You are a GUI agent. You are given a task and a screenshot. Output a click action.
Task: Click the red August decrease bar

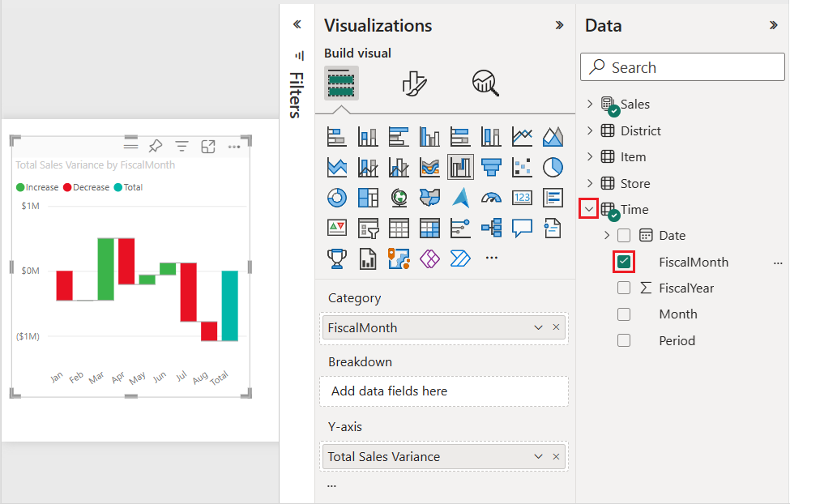pos(209,331)
